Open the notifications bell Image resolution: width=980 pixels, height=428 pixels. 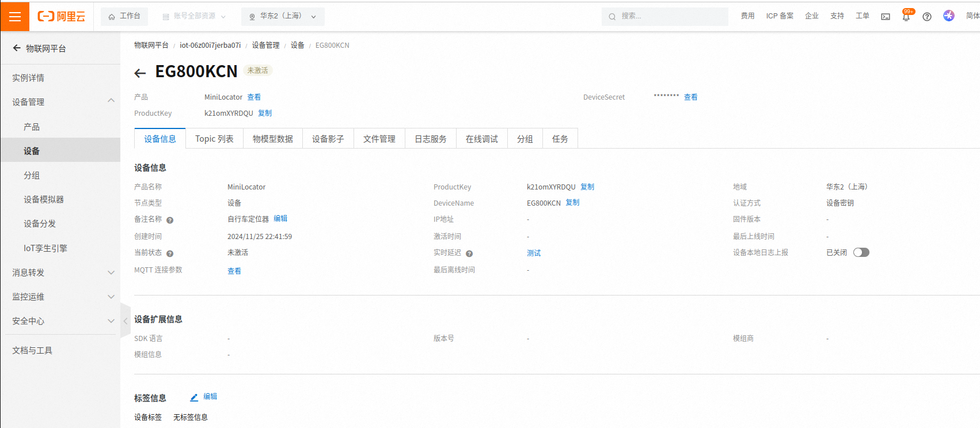tap(906, 17)
